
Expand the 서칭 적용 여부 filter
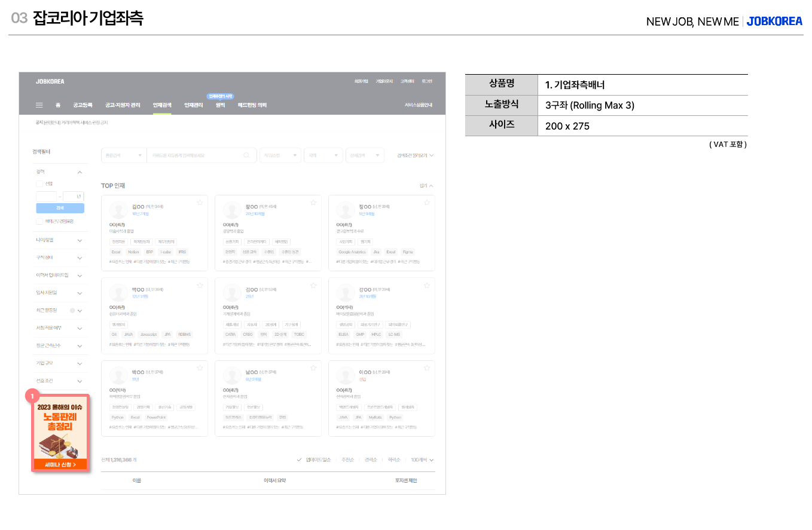tap(80, 328)
